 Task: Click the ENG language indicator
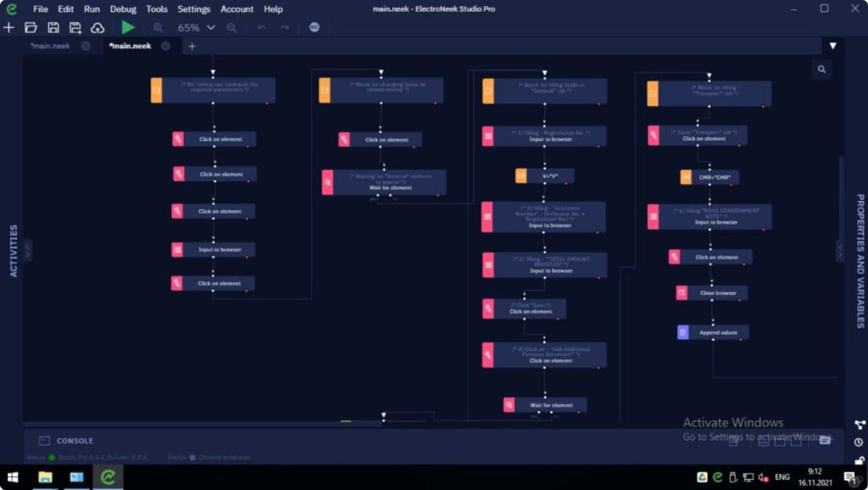point(782,477)
